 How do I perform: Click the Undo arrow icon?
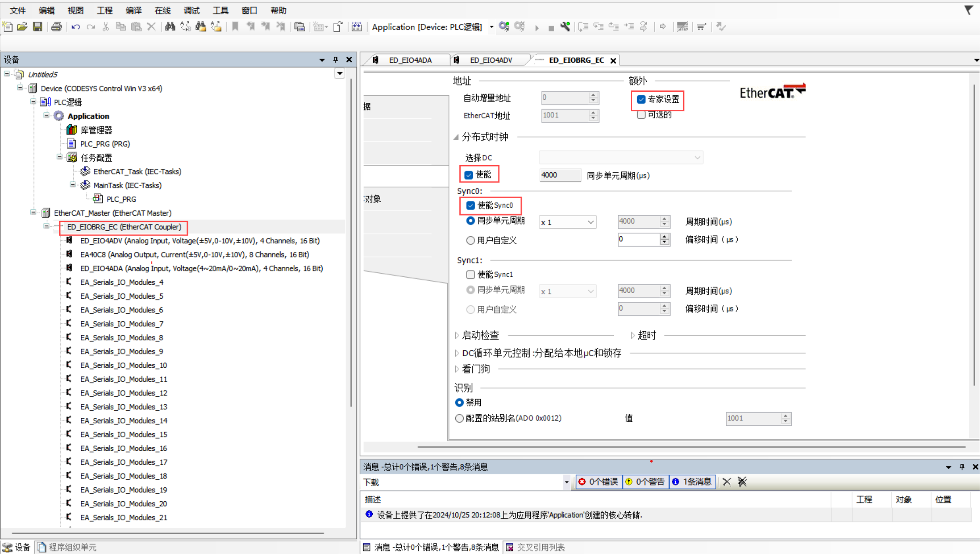[x=76, y=27]
